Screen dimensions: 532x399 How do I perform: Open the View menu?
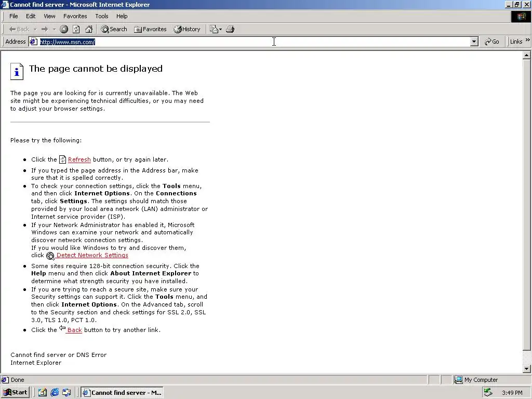pyautogui.click(x=49, y=16)
